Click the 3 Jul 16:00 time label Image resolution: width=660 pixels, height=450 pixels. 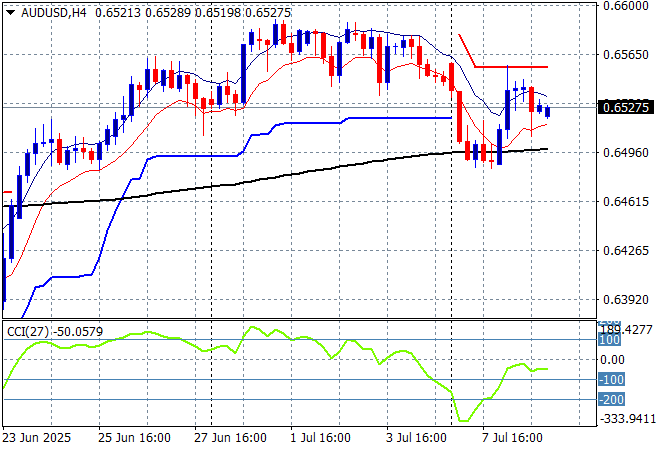[x=416, y=438]
